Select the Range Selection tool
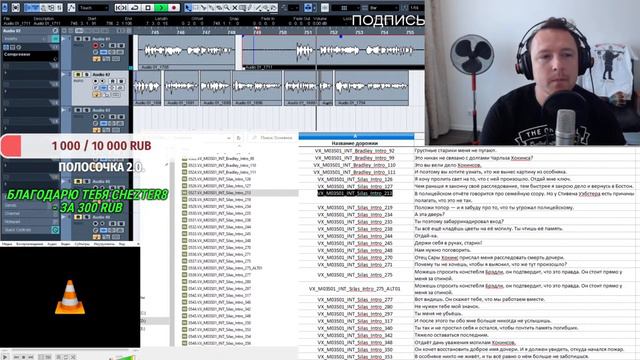Viewport: 640px width, 360px height. [196, 8]
